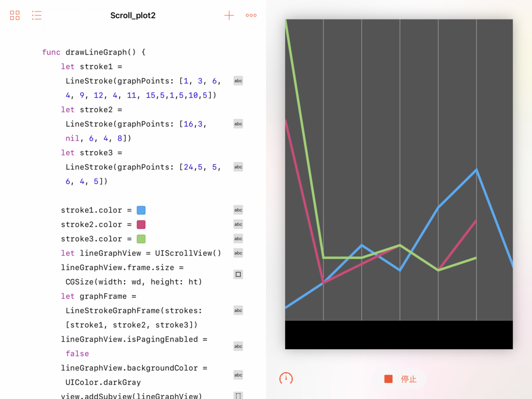532x399 pixels.
Task: Open square result viewer for frame.size line
Action: click(238, 274)
